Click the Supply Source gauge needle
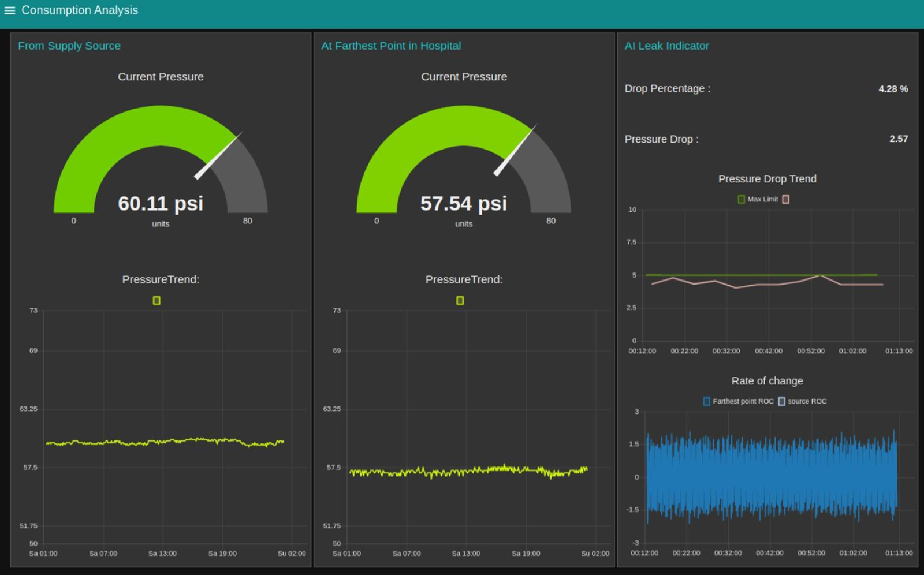 pyautogui.click(x=218, y=156)
